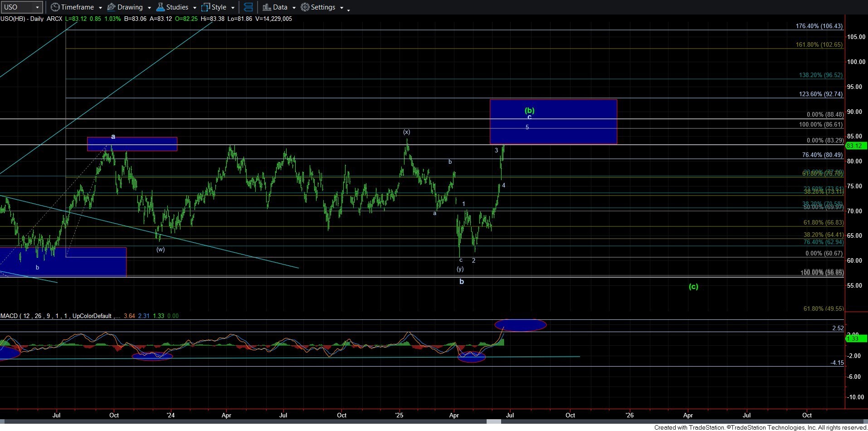868x431 pixels.
Task: Open the Data menu arrow
Action: coord(294,8)
